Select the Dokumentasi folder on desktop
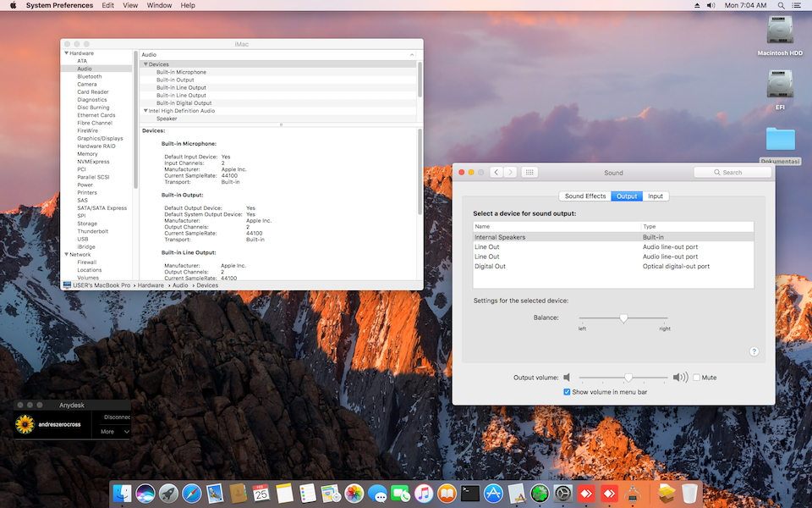Viewport: 812px width, 508px height. click(x=780, y=145)
